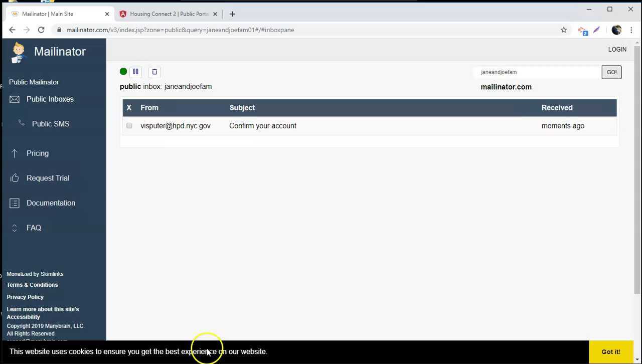Open the Chrome profile avatar
The image size is (642, 364).
pyautogui.click(x=616, y=30)
